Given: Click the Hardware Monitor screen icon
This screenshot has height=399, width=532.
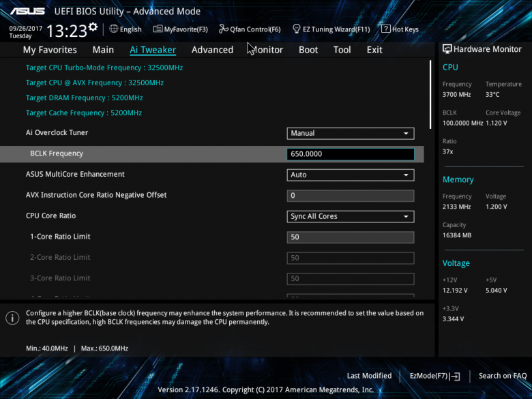Looking at the screenshot, I should click(x=447, y=49).
